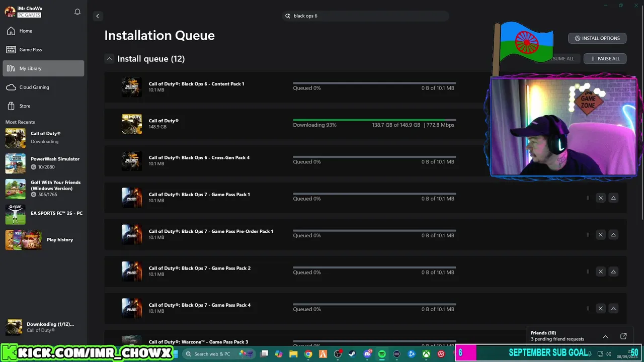Open Store in the sidebar
Screen dimensions: 644x362
tap(43, 106)
